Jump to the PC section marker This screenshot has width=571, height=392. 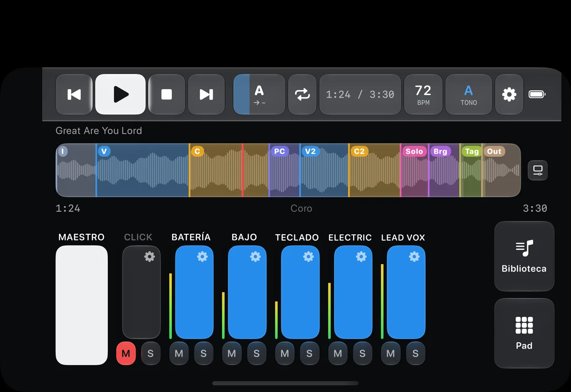(x=280, y=151)
